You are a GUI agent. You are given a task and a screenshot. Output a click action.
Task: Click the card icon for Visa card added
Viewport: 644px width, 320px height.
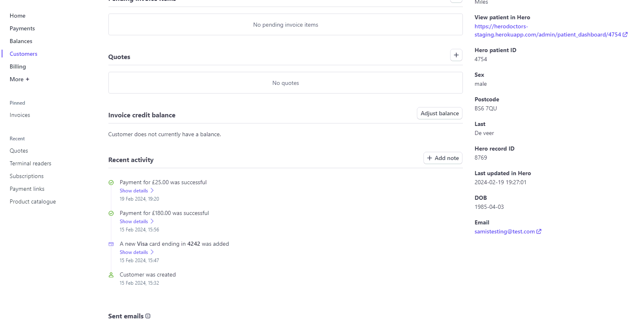coord(111,244)
